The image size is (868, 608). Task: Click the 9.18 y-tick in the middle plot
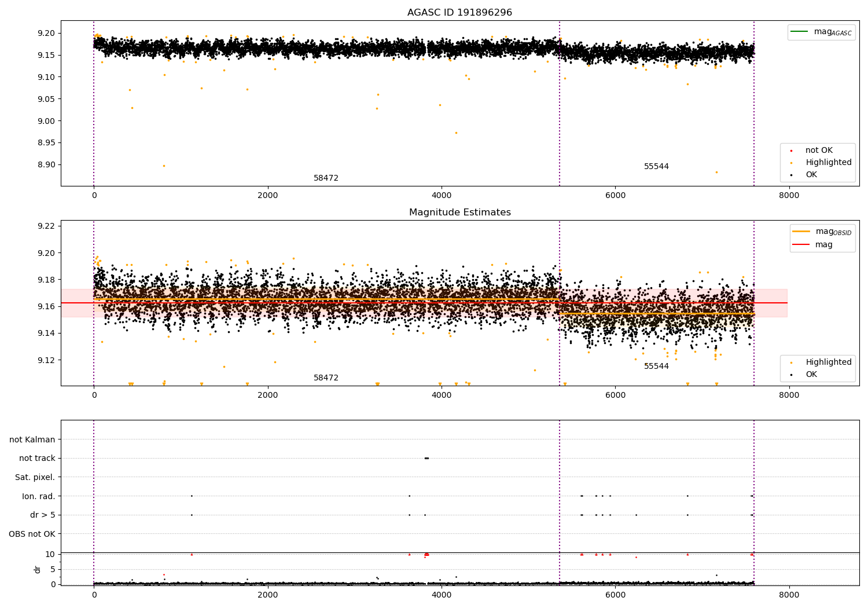coord(46,280)
